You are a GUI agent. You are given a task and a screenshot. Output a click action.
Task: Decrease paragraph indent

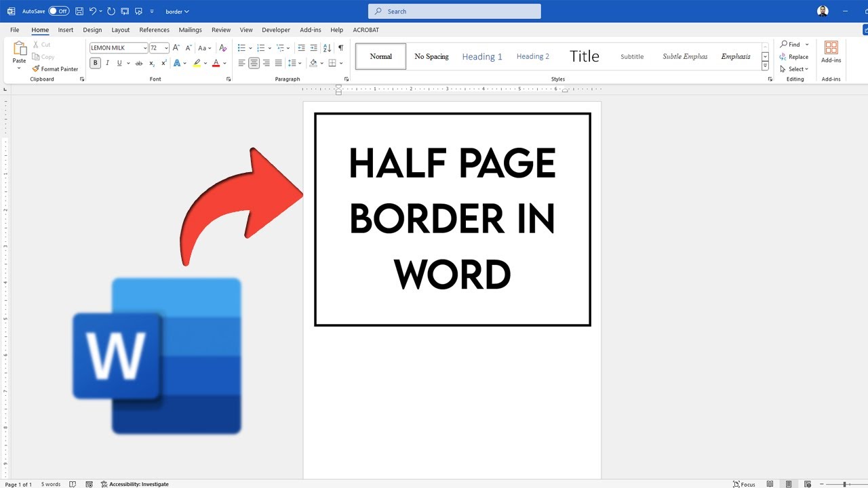[301, 48]
